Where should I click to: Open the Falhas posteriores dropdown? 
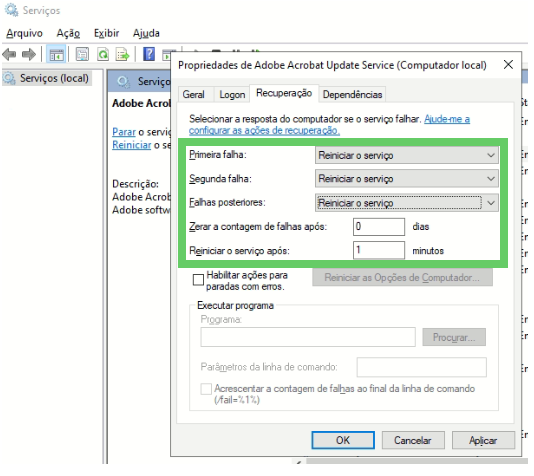coord(407,203)
